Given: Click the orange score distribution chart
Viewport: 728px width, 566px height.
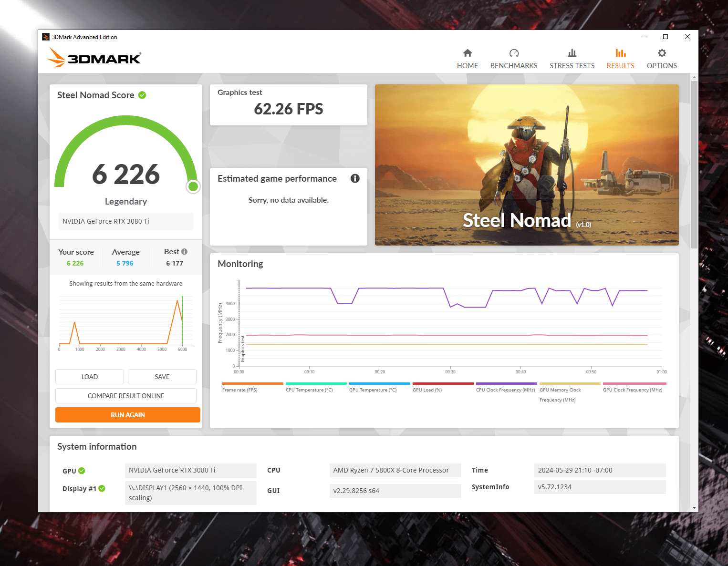Looking at the screenshot, I should 126,320.
